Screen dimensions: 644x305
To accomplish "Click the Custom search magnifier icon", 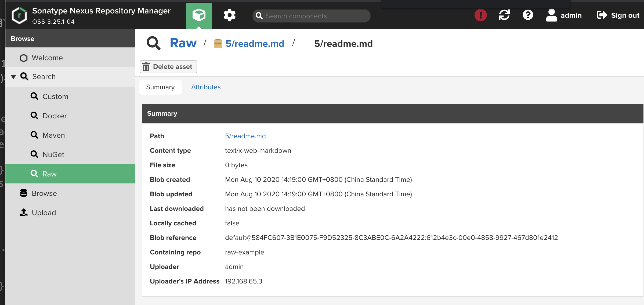I will pos(34,96).
